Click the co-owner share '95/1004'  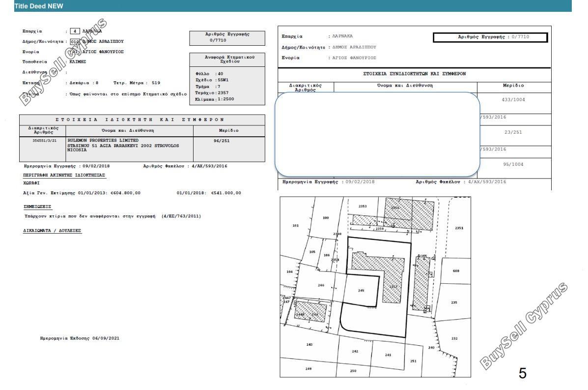coord(513,164)
